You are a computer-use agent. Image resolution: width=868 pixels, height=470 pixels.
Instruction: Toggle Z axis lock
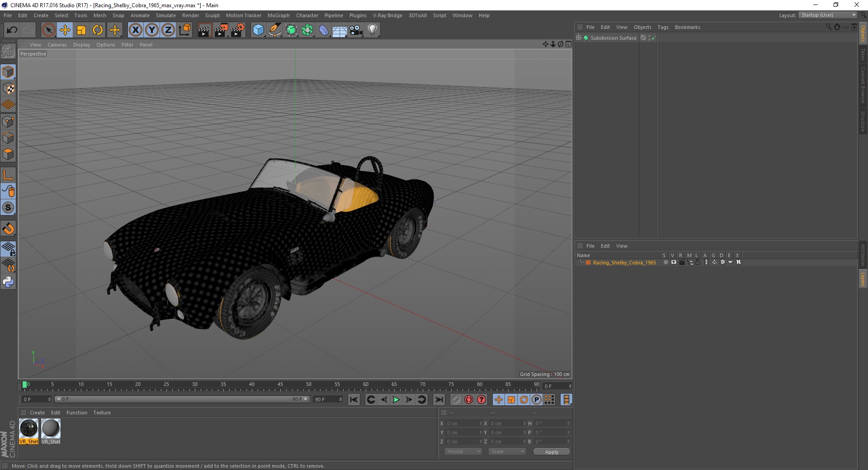(168, 30)
